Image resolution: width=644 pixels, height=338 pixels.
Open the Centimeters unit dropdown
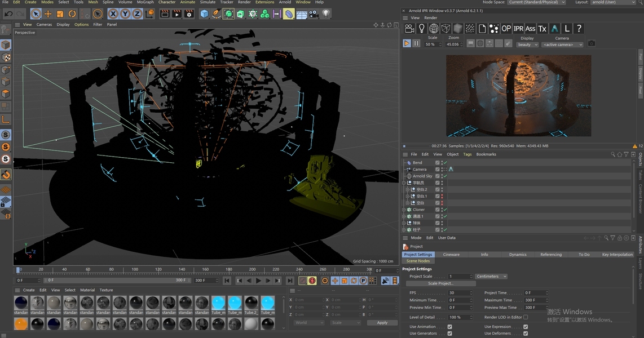tap(492, 277)
